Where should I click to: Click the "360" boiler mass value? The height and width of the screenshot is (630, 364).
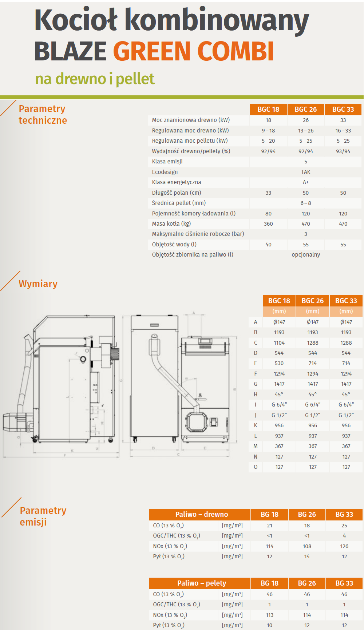(268, 224)
